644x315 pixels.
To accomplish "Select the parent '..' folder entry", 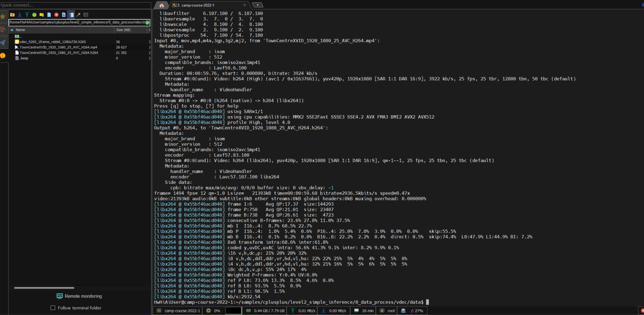I will click(x=18, y=36).
